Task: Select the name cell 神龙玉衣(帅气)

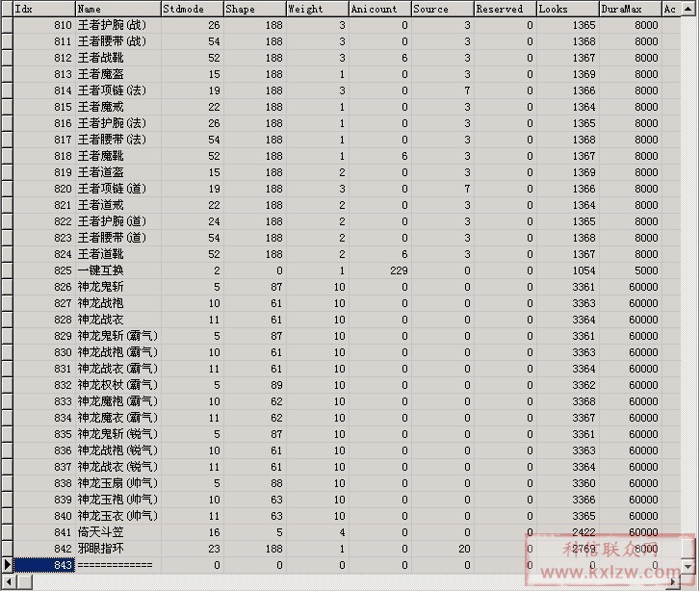Action: tap(117, 516)
